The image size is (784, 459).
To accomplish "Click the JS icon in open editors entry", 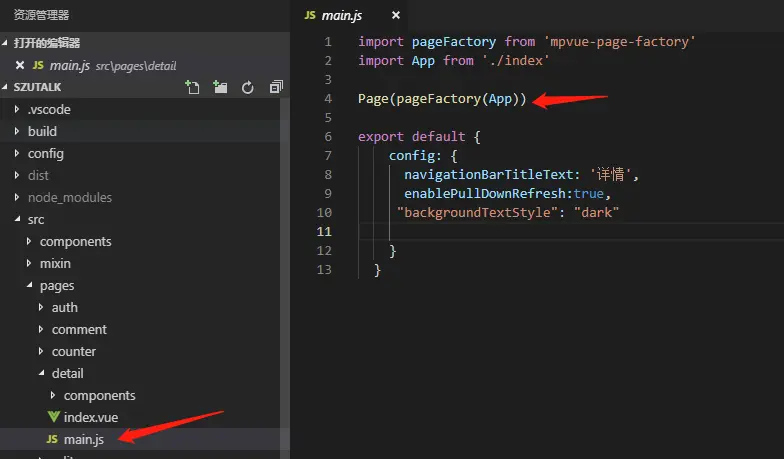I will [38, 65].
